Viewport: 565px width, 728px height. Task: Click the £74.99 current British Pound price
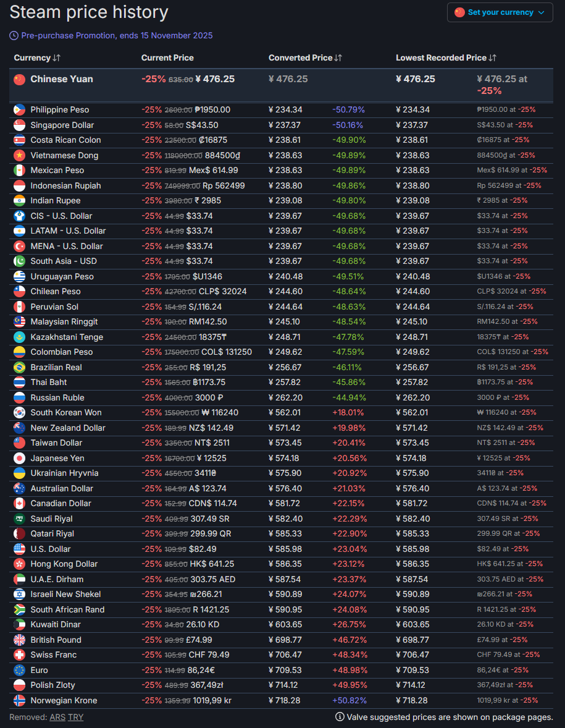199,640
